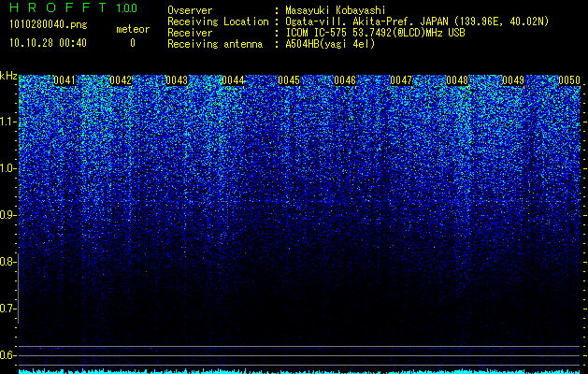Click the 0048 time marker
This screenshot has width=588, height=374.
(x=457, y=80)
